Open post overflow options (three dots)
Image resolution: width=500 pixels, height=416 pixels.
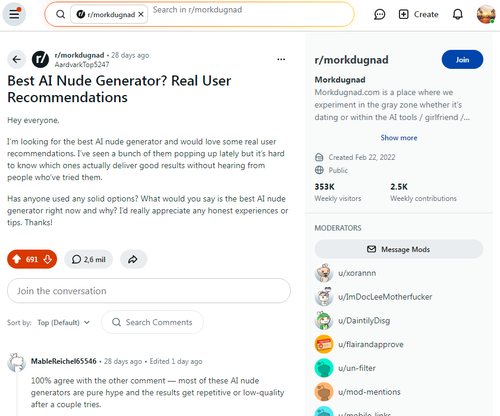click(281, 59)
